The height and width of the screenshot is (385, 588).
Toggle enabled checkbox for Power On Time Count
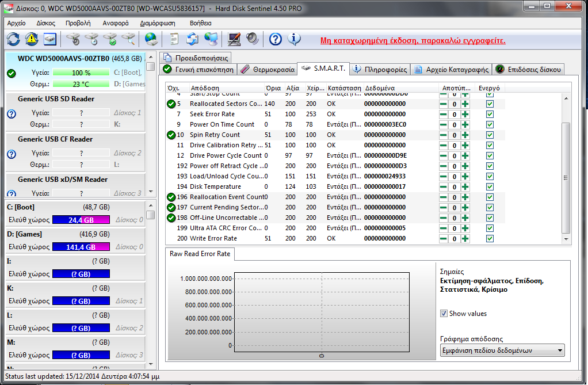(x=490, y=124)
